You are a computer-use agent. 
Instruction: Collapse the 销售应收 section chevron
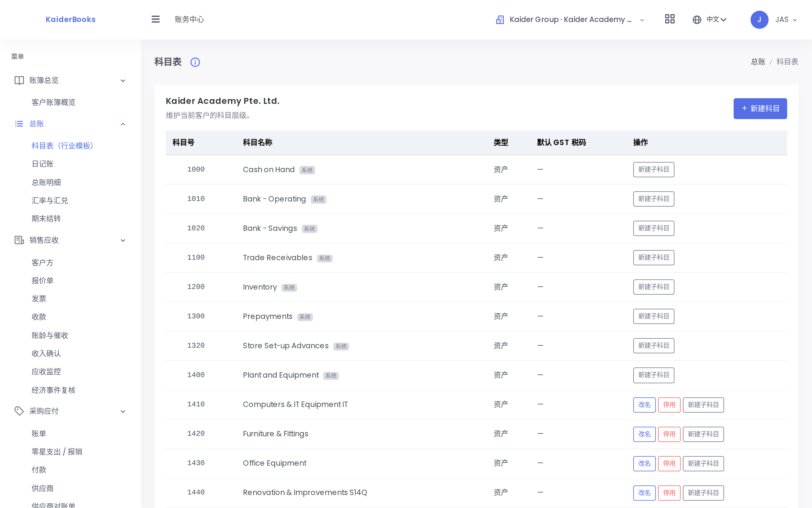123,240
